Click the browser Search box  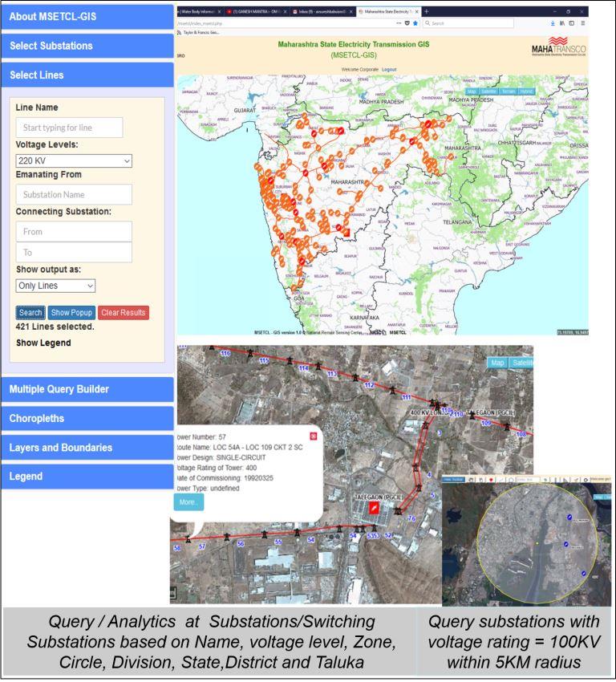(x=468, y=23)
